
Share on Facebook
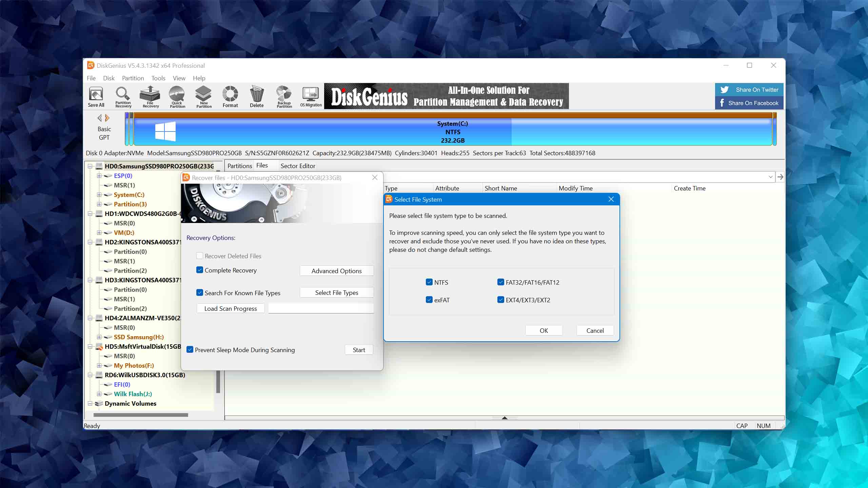point(749,103)
